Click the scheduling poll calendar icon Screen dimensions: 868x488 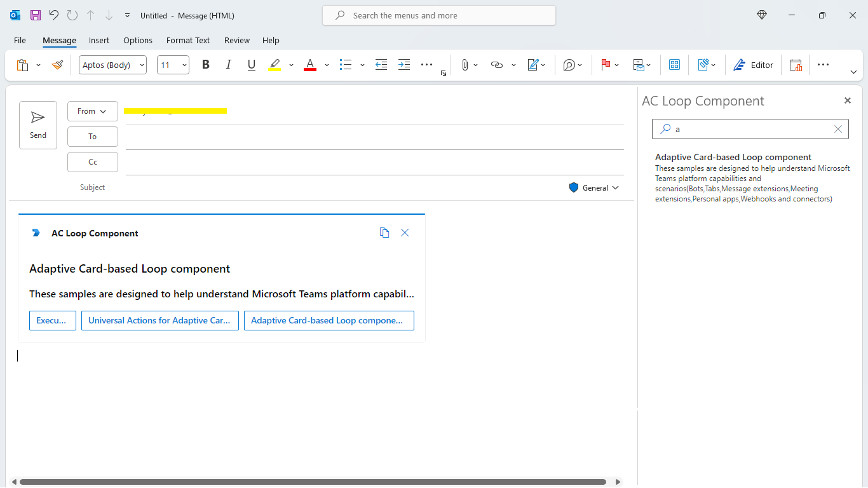coord(796,65)
